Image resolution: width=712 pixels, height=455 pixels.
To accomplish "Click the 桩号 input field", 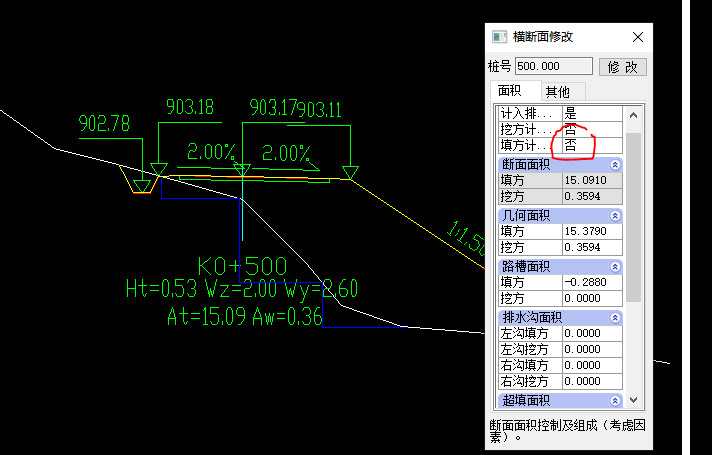I will pos(553,67).
